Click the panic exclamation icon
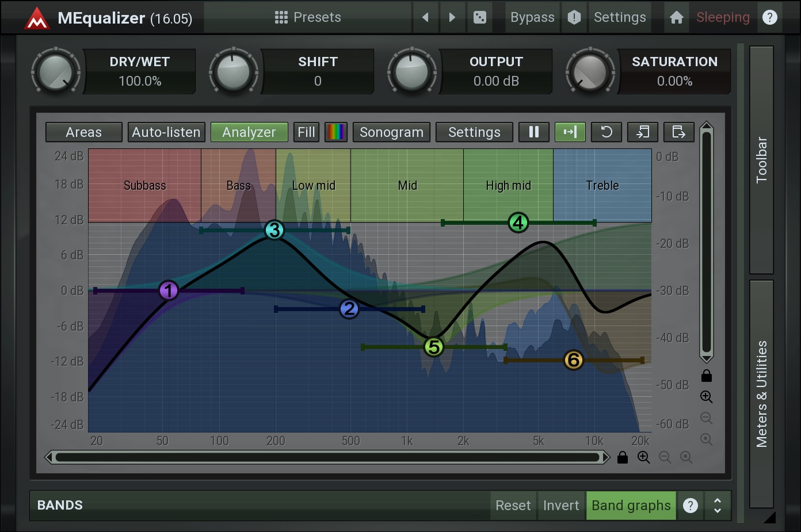The image size is (801, 532). click(x=574, y=17)
